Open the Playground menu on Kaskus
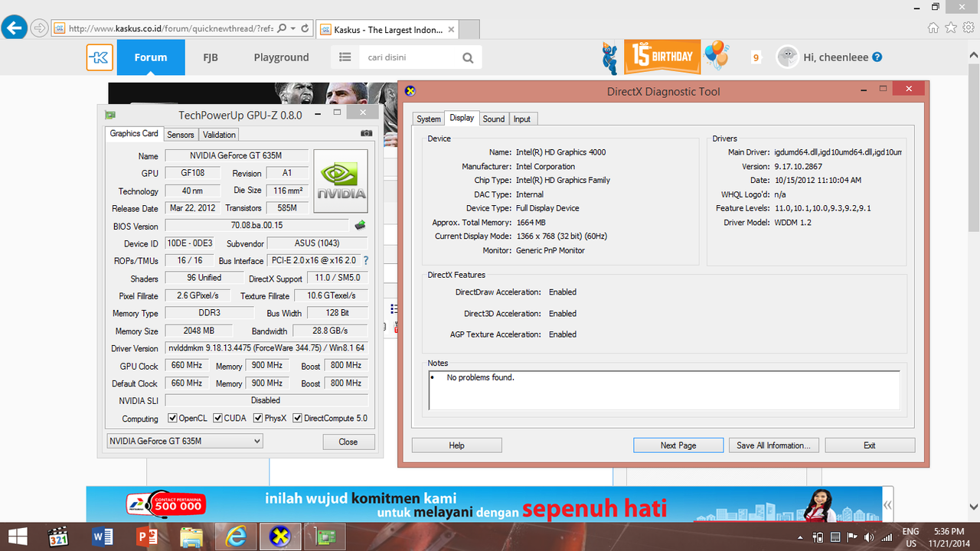980x551 pixels. coord(282,57)
